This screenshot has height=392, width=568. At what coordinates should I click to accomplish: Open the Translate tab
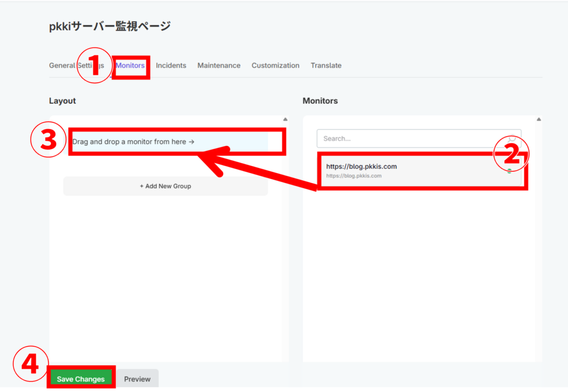pos(326,65)
